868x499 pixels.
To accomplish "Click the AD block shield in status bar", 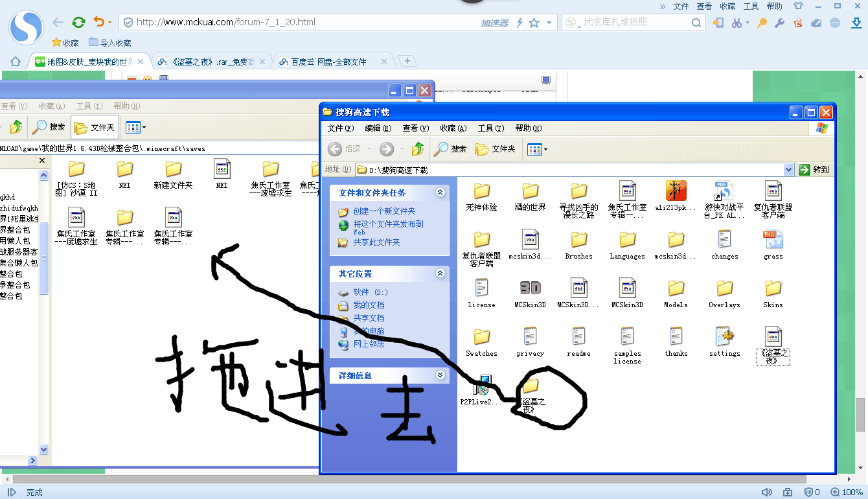I will tap(810, 493).
